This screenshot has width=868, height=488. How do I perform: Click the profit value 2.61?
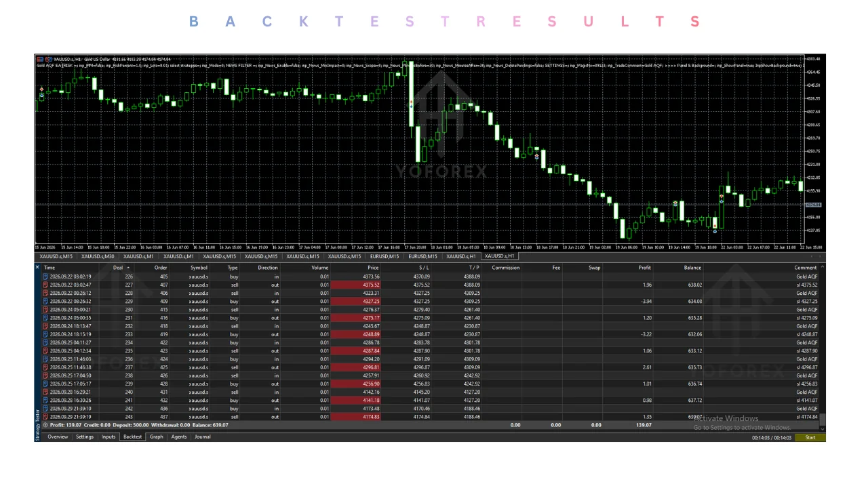646,367
